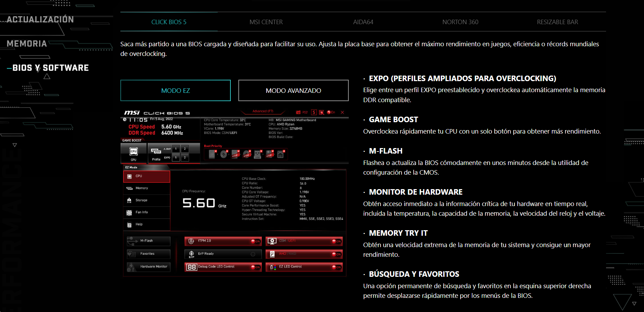Switch to the CLICK BIOS 5 tab
The width and height of the screenshot is (644, 312).
click(169, 22)
